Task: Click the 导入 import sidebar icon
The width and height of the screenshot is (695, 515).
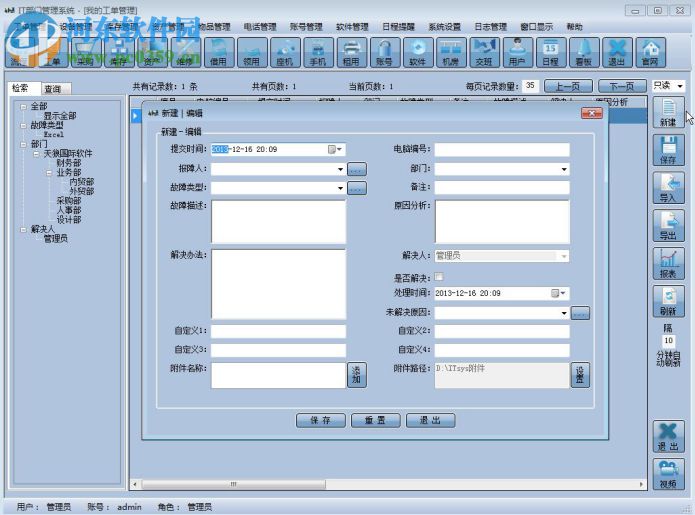Action: coord(668,188)
